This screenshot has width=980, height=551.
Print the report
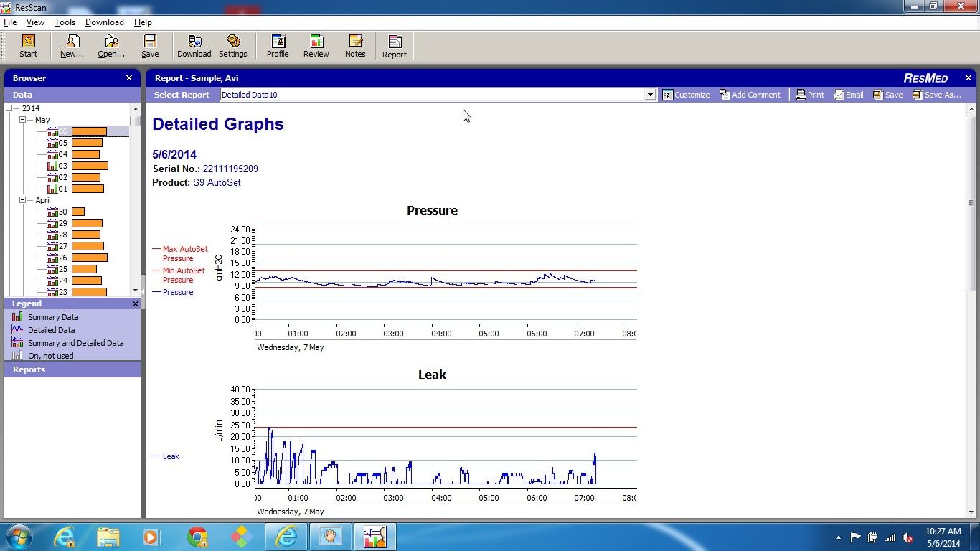click(x=810, y=95)
